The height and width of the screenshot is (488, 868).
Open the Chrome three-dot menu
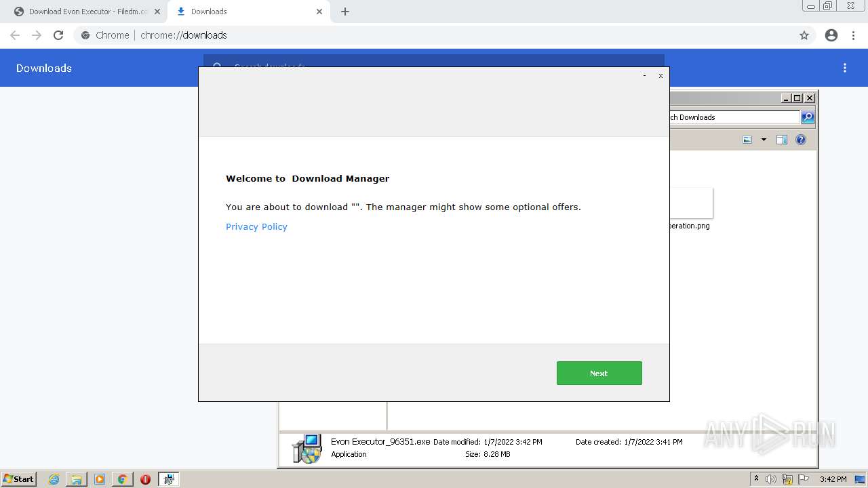tap(854, 35)
